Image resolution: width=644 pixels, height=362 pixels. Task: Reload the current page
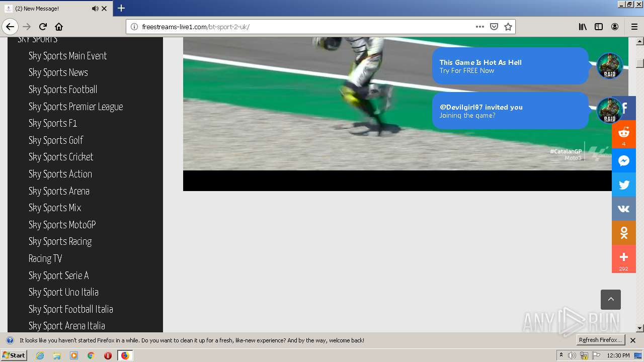43,27
